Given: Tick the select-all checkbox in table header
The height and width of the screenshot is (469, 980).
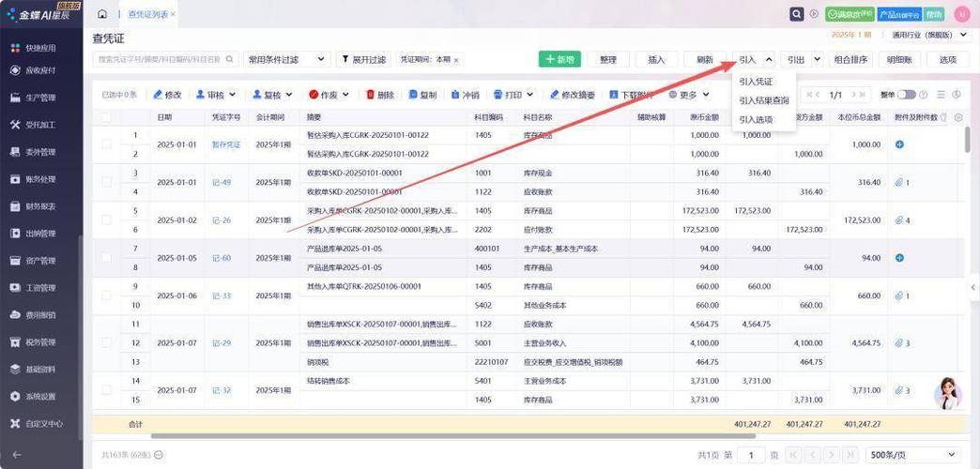Looking at the screenshot, I should tap(106, 117).
